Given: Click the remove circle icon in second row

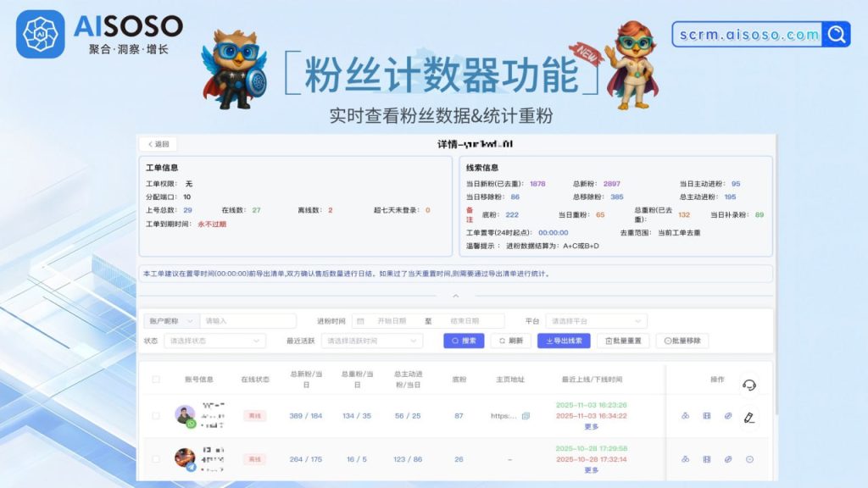Looking at the screenshot, I should point(749,459).
